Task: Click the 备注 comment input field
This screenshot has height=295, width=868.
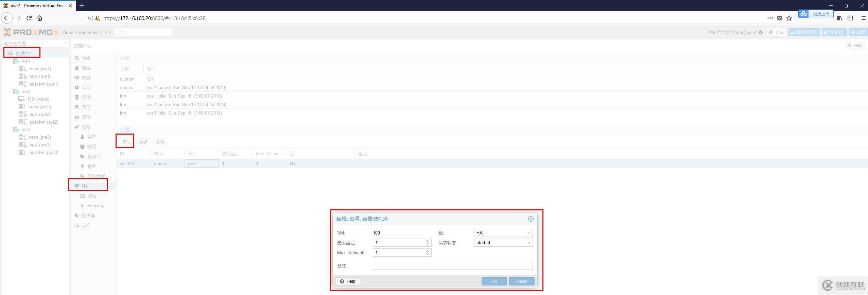Action: pyautogui.click(x=452, y=266)
